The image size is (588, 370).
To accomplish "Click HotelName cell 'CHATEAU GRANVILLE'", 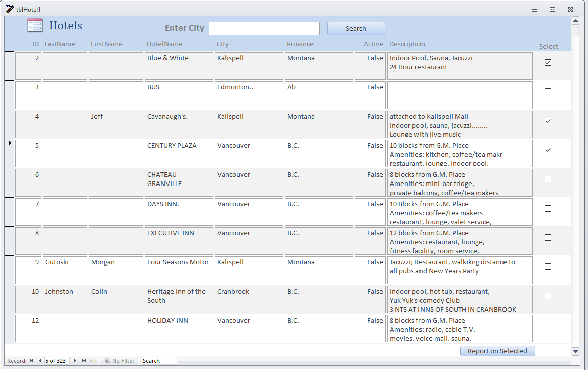I will (x=179, y=182).
